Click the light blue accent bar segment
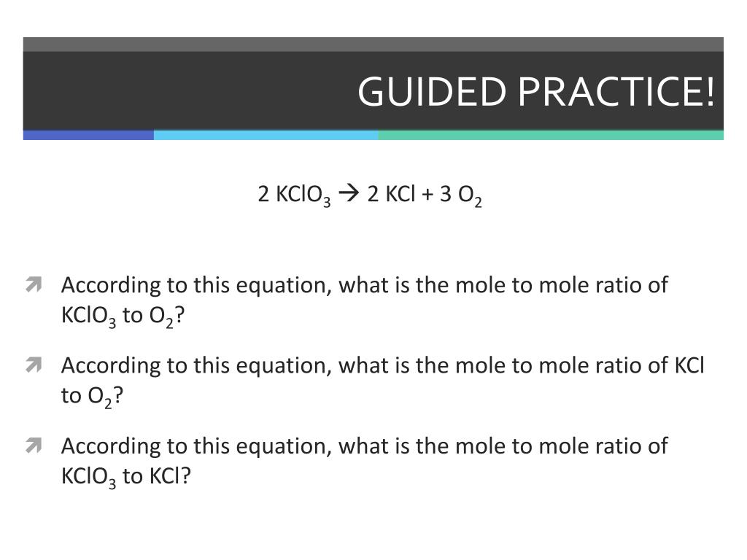This screenshot has height=560, width=747. tap(266, 135)
